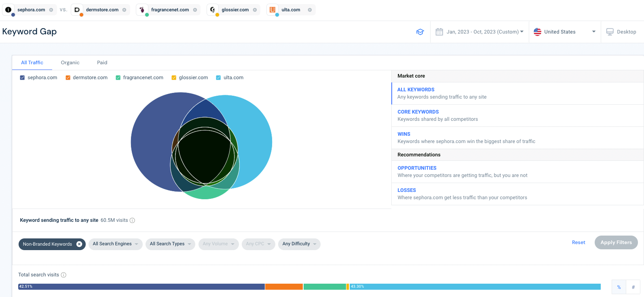Uncheck the fragrancenet.com checkbox
The height and width of the screenshot is (297, 644).
click(x=118, y=78)
